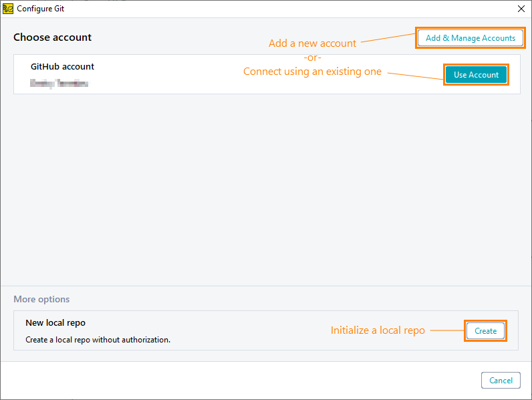
Task: Click the More options heading
Action: pyautogui.click(x=41, y=299)
